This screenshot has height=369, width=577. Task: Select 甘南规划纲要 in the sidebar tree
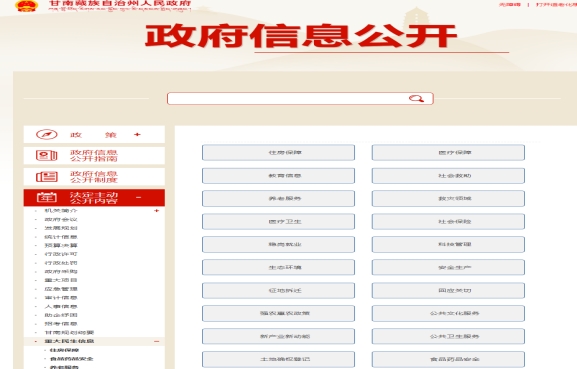69,333
